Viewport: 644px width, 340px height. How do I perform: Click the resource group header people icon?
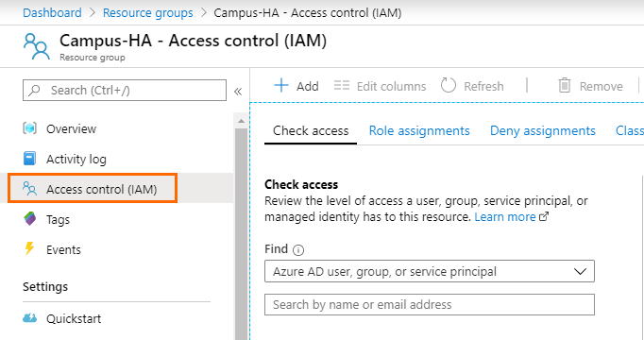[37, 46]
